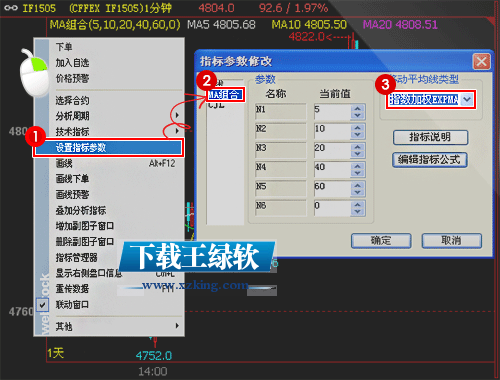
Task: Click the 1天 label on chart
Action: point(55,353)
